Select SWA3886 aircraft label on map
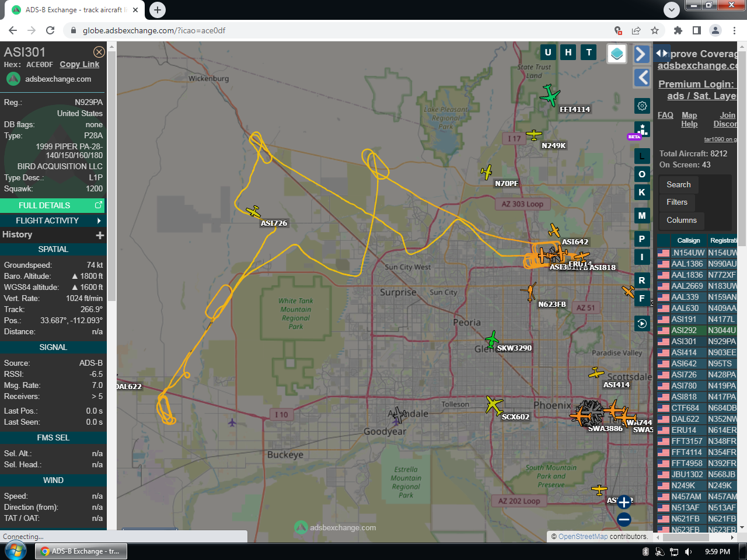The height and width of the screenshot is (560, 747). (x=605, y=429)
